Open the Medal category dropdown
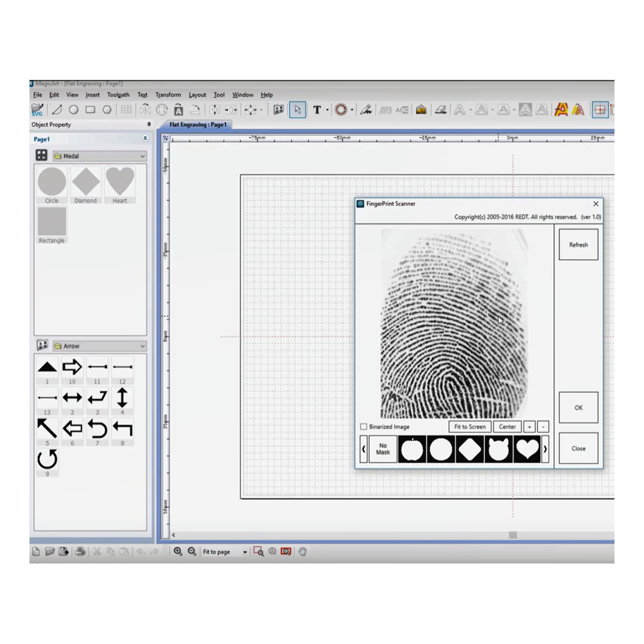The width and height of the screenshot is (644, 644). 142,156
